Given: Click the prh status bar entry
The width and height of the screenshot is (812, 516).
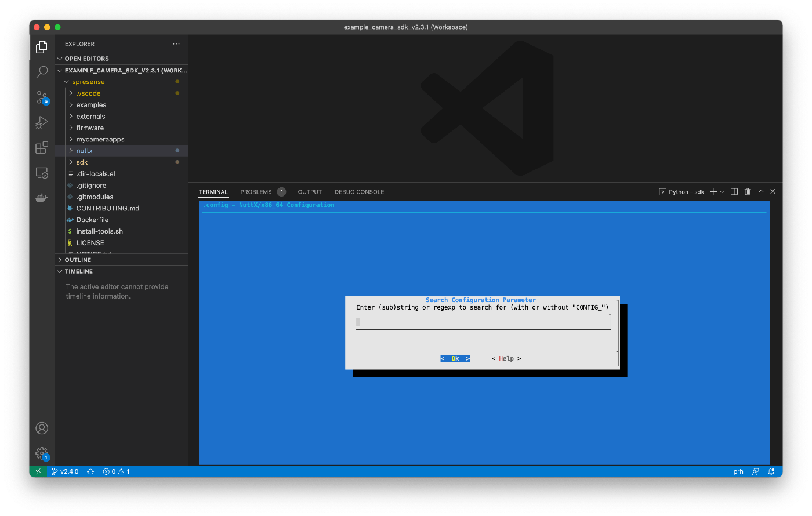Looking at the screenshot, I should click(x=738, y=471).
